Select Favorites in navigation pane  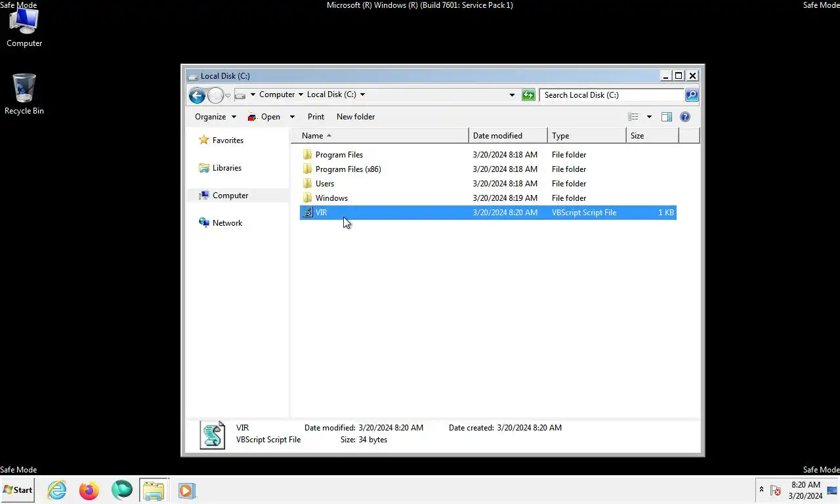point(228,140)
